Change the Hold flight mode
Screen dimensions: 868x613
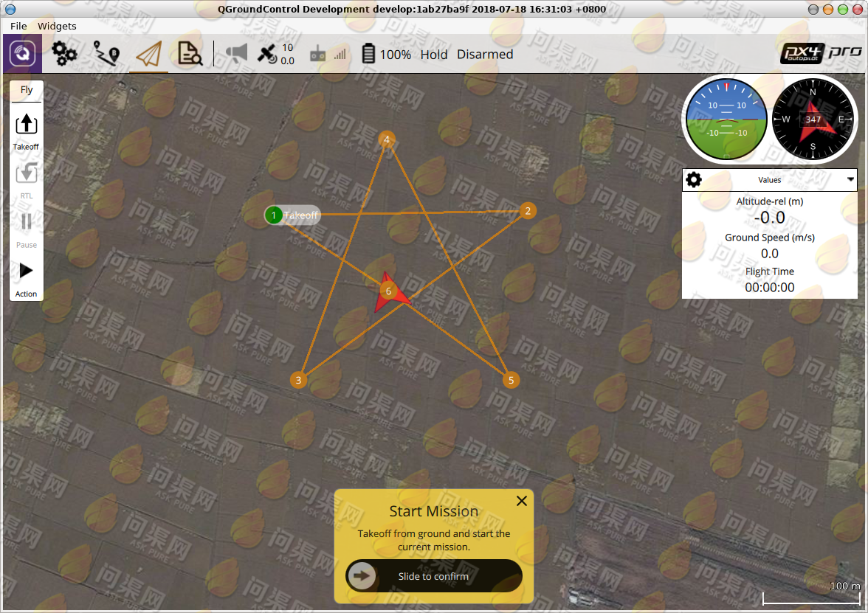pos(433,55)
